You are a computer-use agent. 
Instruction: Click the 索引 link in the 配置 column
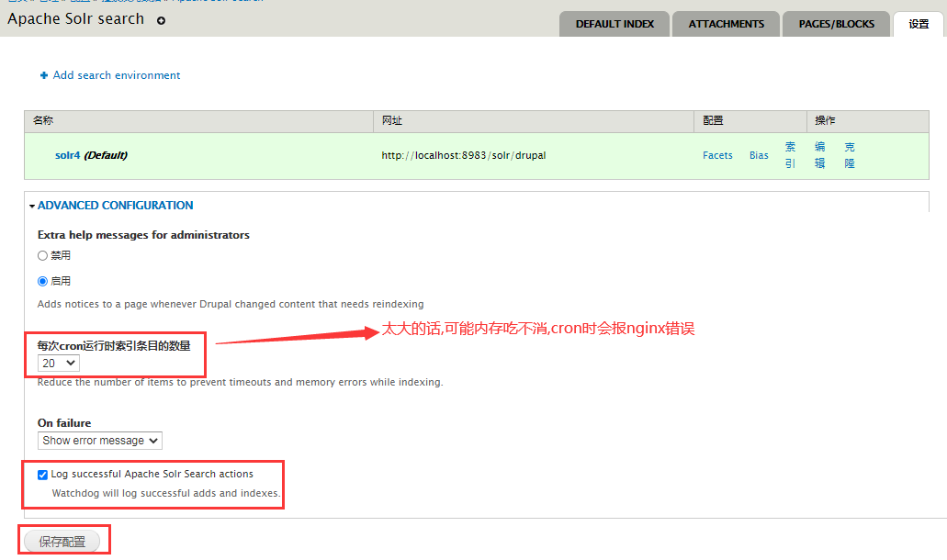(790, 154)
